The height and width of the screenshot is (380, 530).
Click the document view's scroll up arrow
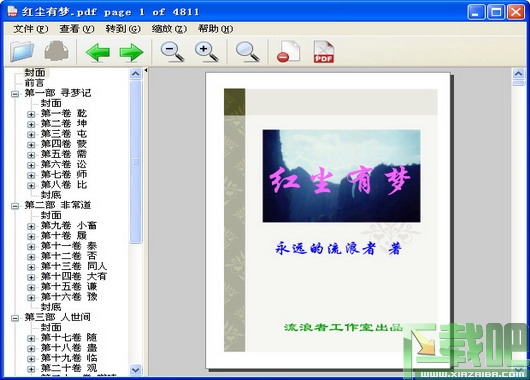[519, 73]
